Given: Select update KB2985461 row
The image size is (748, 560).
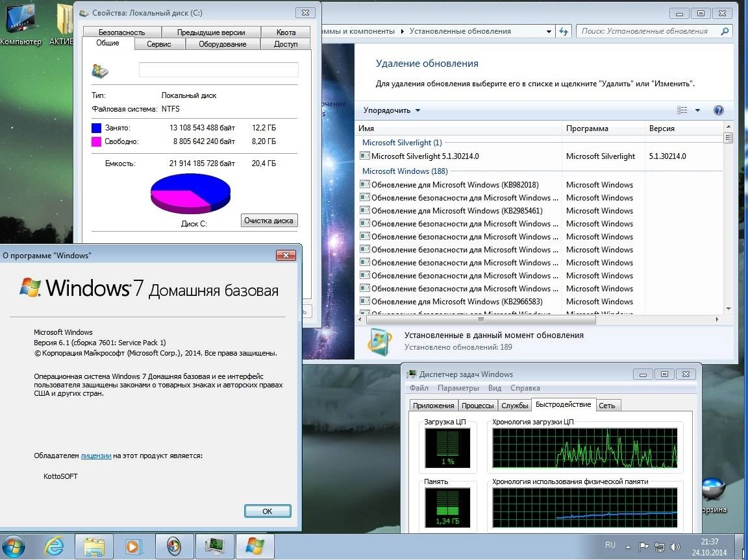Looking at the screenshot, I should click(541, 211).
